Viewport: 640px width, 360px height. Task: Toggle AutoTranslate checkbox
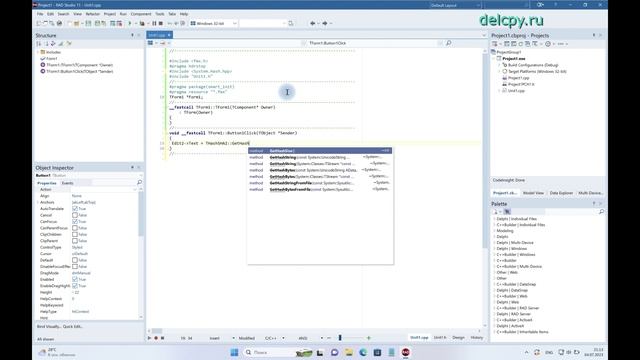[x=75, y=209]
